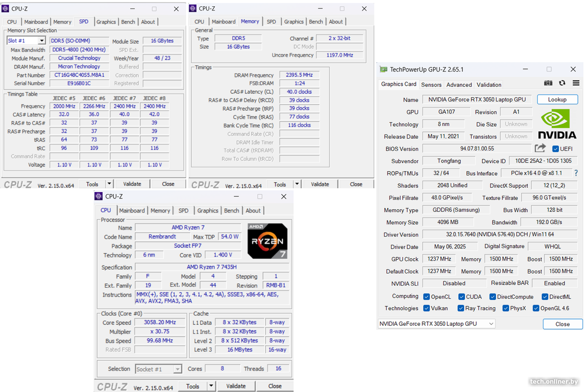Toggle the PhysX checkbox
Image resolution: width=588 pixels, height=392 pixels.
(x=505, y=308)
